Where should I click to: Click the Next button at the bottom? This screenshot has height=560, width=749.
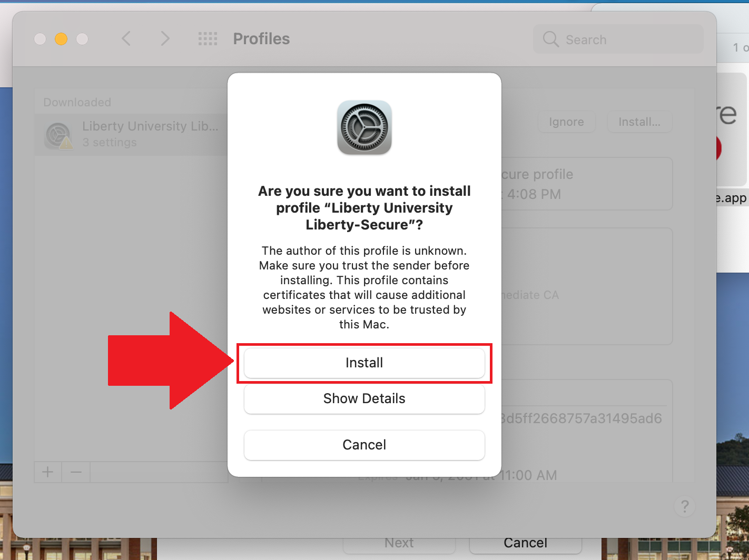pos(399,543)
